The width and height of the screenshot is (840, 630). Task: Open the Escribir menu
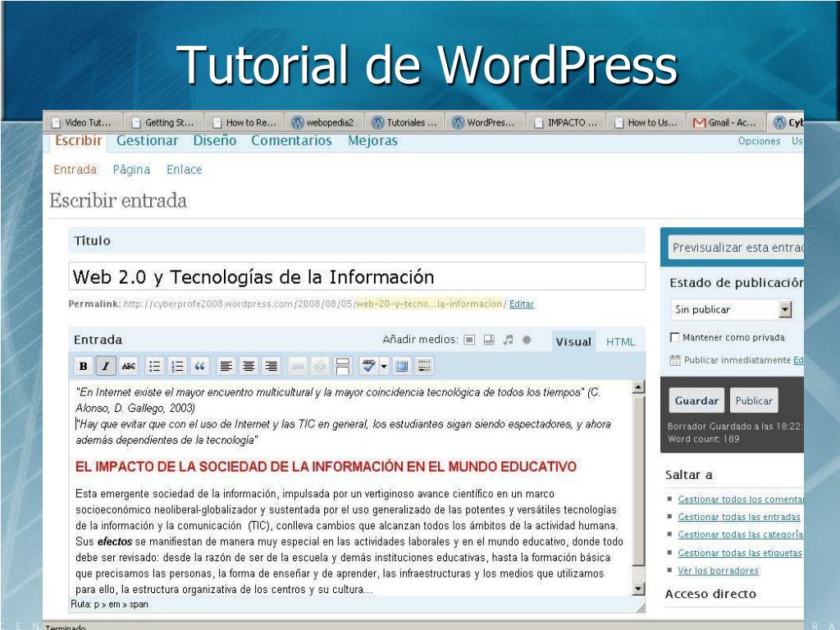(x=78, y=141)
